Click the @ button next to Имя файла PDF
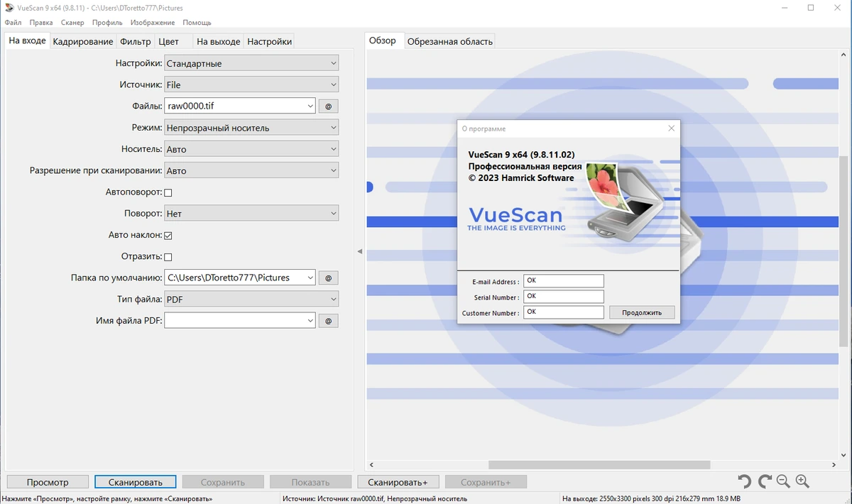The image size is (852, 504). (328, 321)
